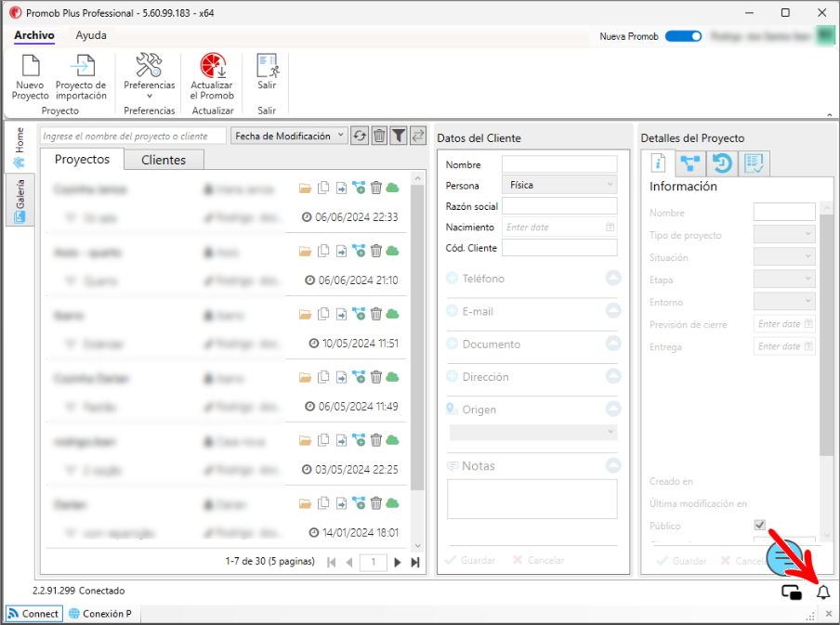
Task: Delete the project dated 06/06/2024 21:10
Action: click(x=376, y=251)
